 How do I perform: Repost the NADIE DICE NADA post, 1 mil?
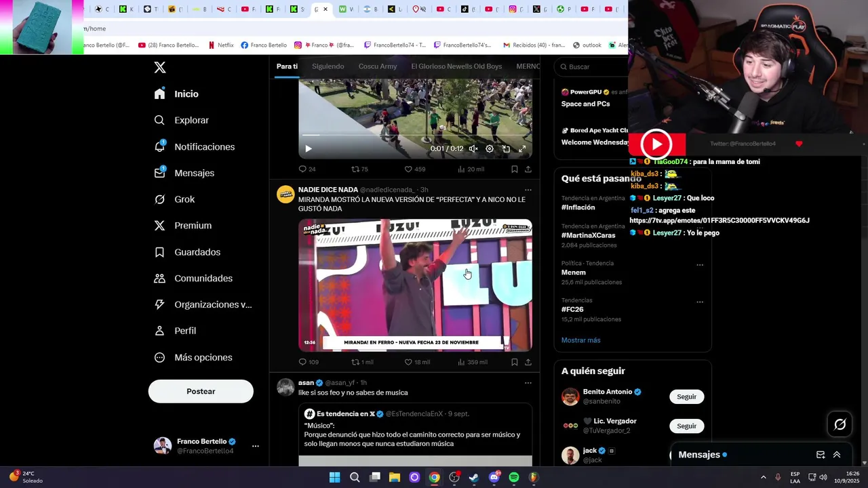pyautogui.click(x=362, y=362)
